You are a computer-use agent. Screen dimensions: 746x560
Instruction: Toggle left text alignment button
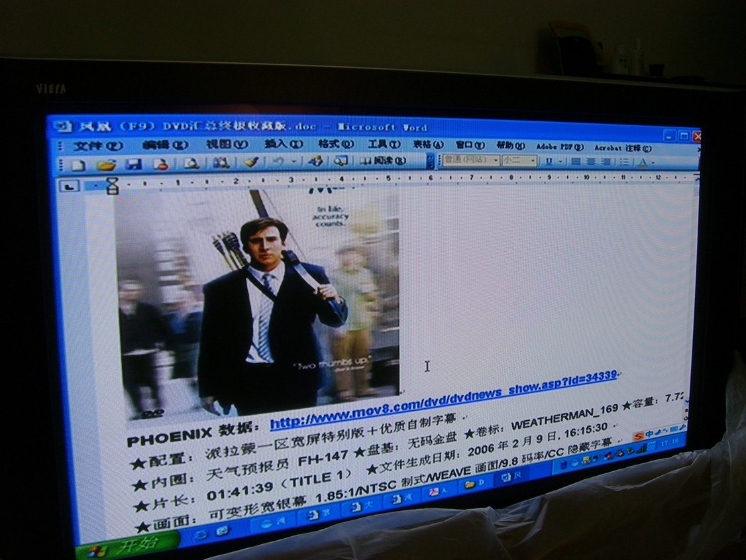[x=575, y=161]
